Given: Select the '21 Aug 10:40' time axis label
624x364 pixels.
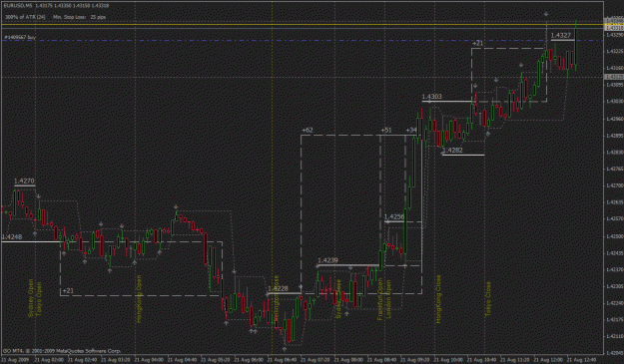Looking at the screenshot, I should [x=482, y=360].
